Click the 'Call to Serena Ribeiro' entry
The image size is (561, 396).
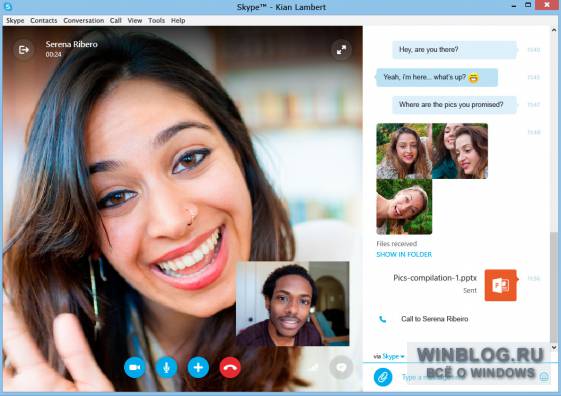pos(434,319)
